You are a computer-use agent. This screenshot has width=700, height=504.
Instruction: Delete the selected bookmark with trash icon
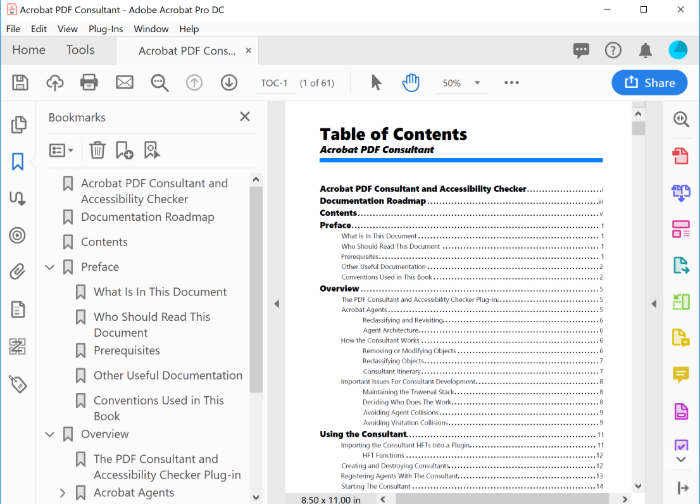click(x=97, y=150)
